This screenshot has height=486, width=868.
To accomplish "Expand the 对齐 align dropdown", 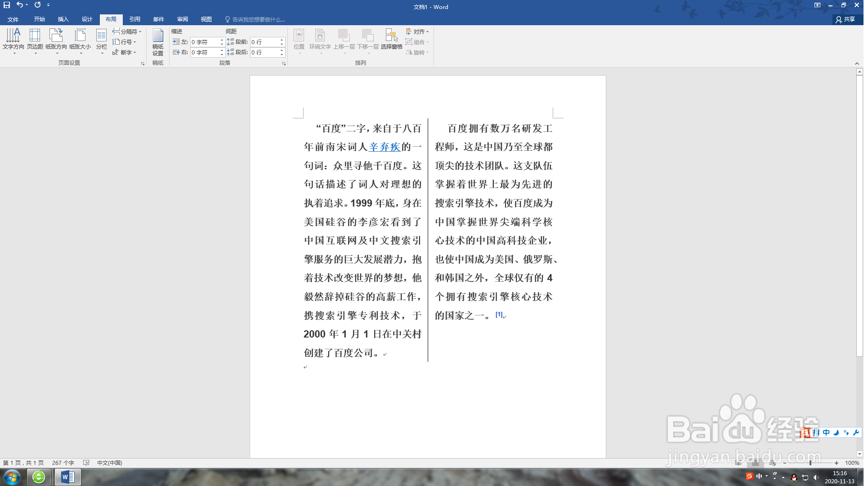I will pyautogui.click(x=418, y=31).
